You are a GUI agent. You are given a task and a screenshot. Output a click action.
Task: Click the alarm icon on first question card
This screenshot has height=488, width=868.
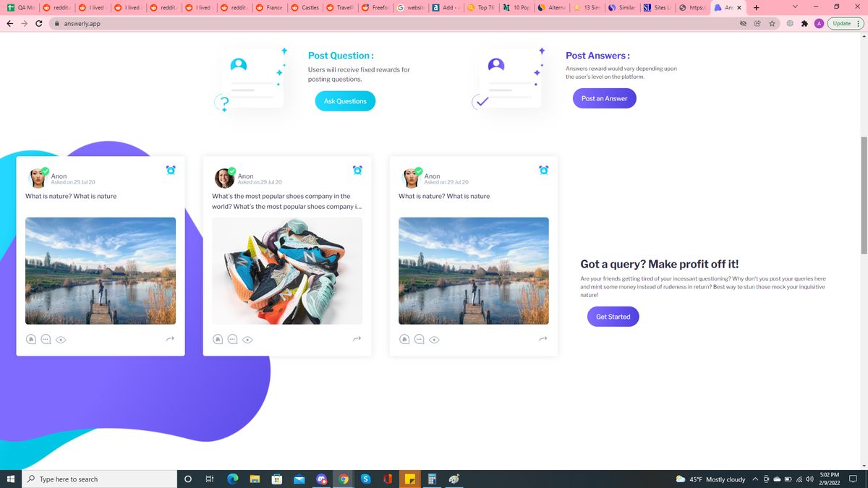170,169
